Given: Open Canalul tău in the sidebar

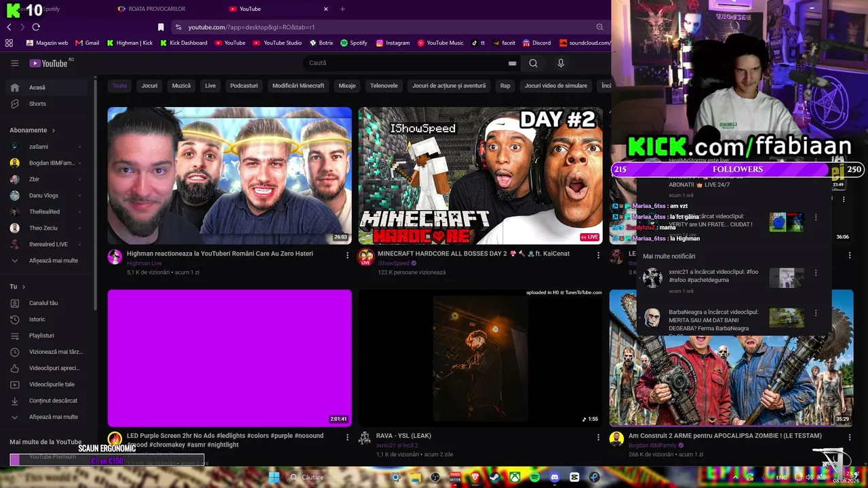Looking at the screenshot, I should point(45,303).
